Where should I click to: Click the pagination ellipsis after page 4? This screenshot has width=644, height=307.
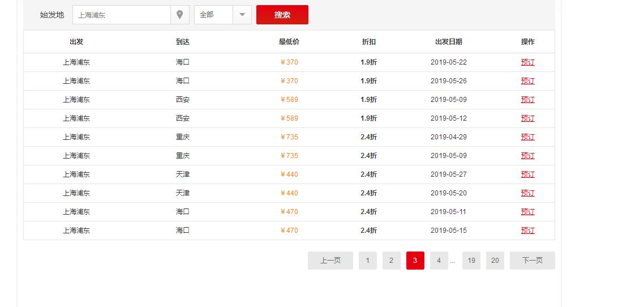453,261
